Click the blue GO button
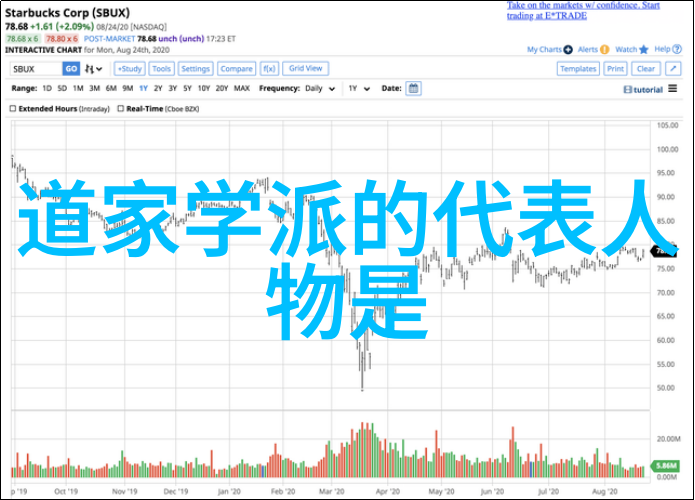The width and height of the screenshot is (695, 500). pyautogui.click(x=71, y=69)
